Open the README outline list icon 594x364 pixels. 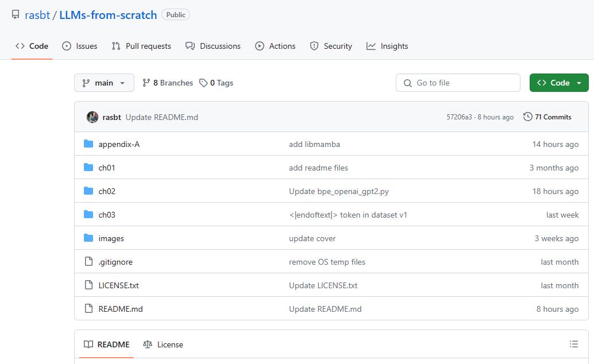click(573, 344)
